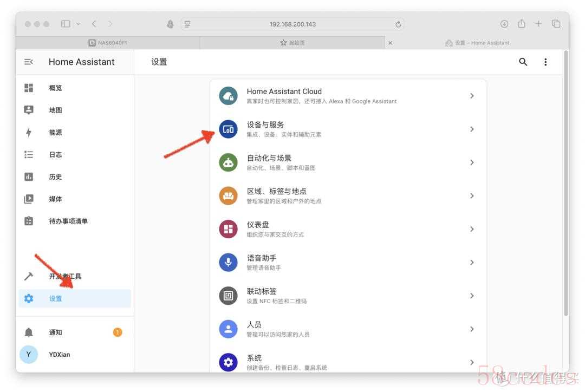Click the Safari share button
Screen dimensions: 585x392
click(x=522, y=23)
